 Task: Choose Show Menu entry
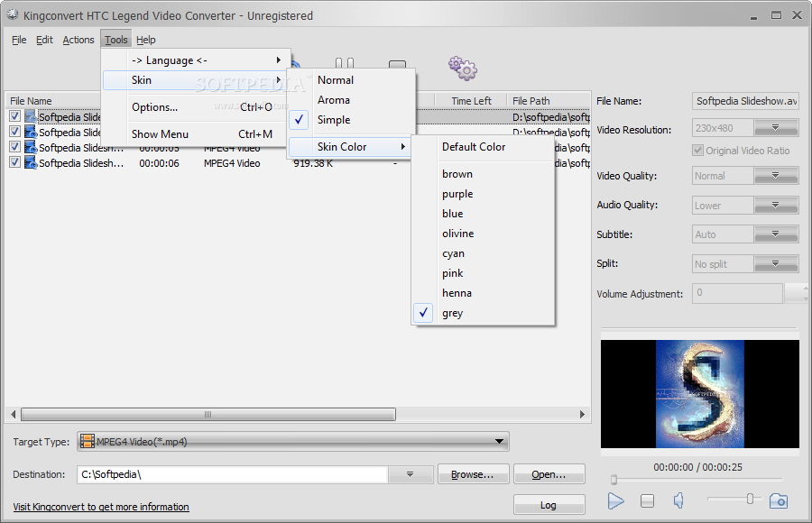196,134
